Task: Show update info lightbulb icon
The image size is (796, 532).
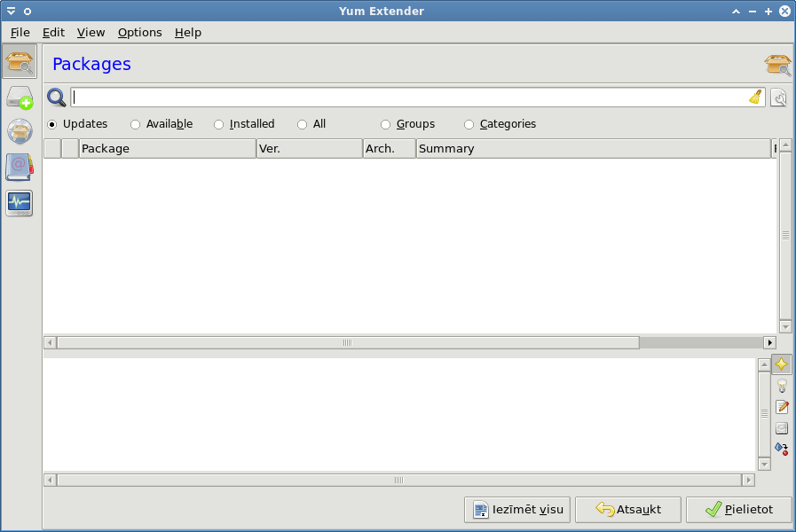Action: coord(782,386)
